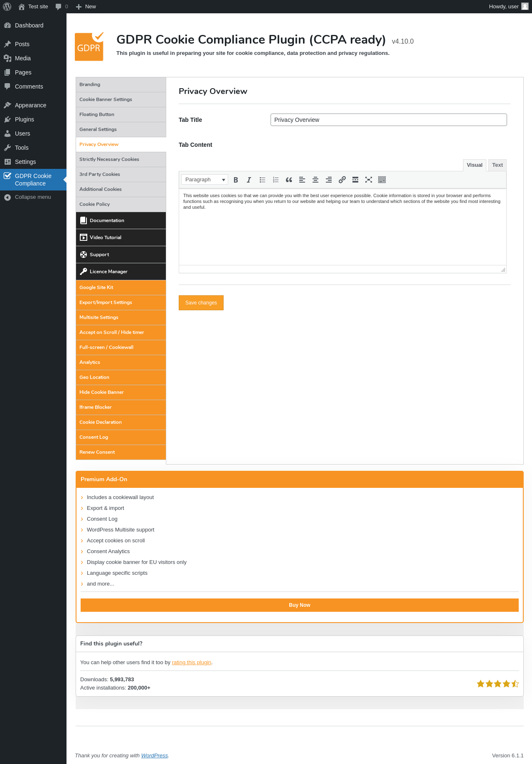The image size is (532, 764).
Task: Insert a bulleted list
Action: 262,180
